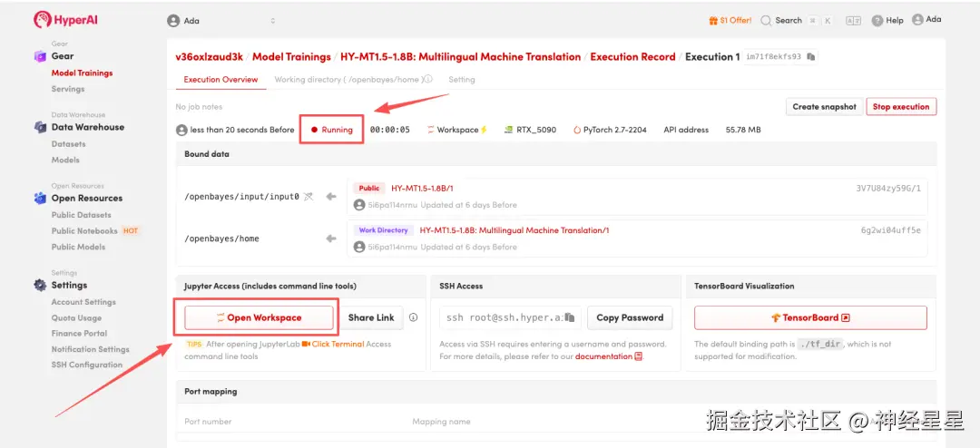Click the HY-MT1.5-1.8B breadcrumb link
This screenshot has height=448, width=980.
pos(461,57)
